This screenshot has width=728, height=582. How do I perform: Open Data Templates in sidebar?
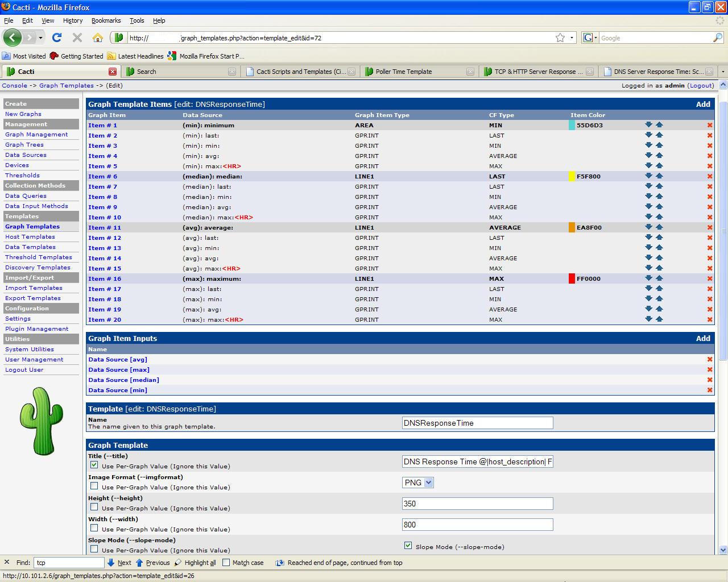click(30, 247)
